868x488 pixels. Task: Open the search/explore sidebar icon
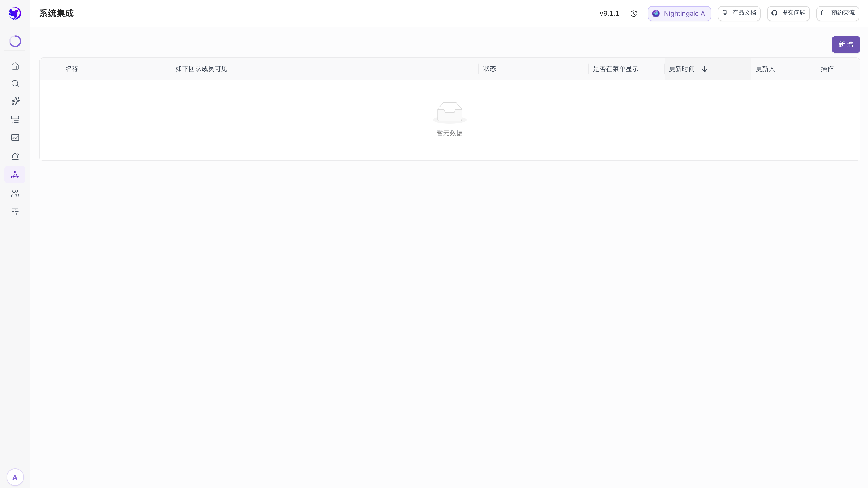click(x=15, y=84)
